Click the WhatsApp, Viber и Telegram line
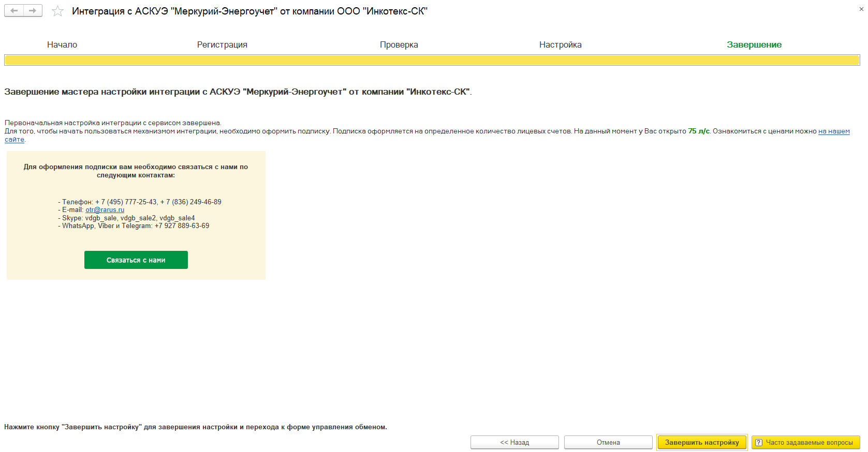Screen dimensions: 868x452 click(134, 226)
